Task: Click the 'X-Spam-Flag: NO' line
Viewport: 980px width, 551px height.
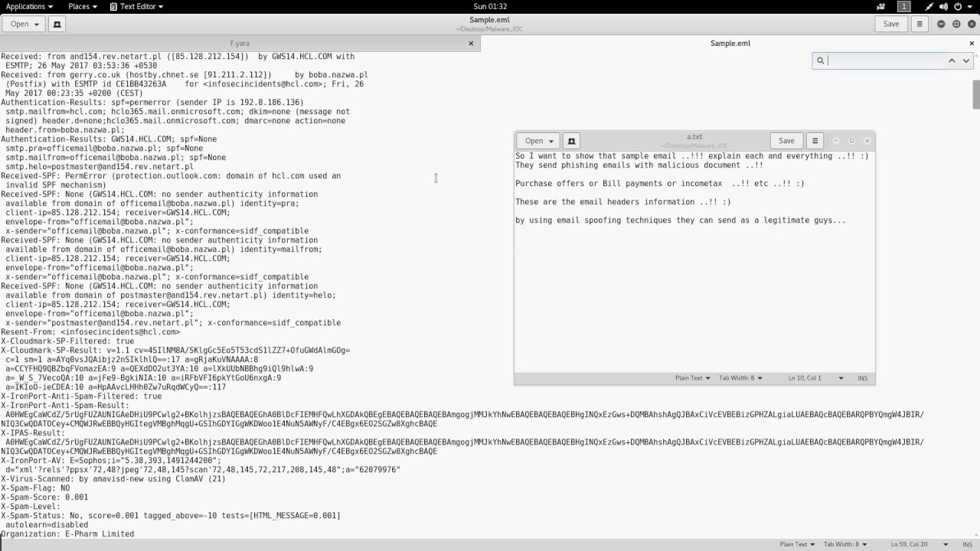Action: [35, 488]
